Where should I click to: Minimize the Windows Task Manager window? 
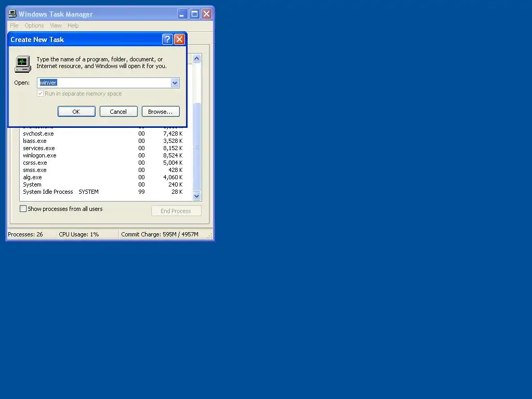coord(182,14)
